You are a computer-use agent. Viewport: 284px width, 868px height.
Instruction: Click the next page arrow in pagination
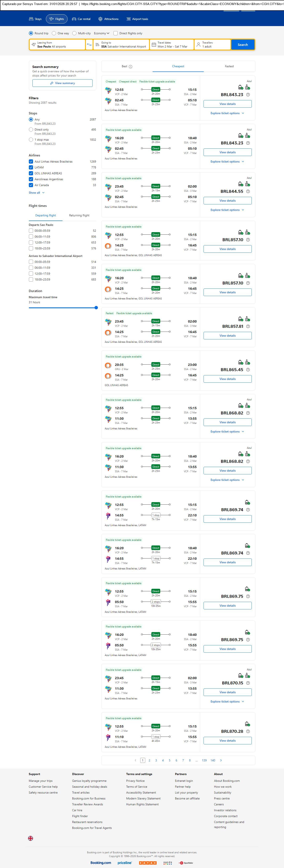click(x=221, y=760)
